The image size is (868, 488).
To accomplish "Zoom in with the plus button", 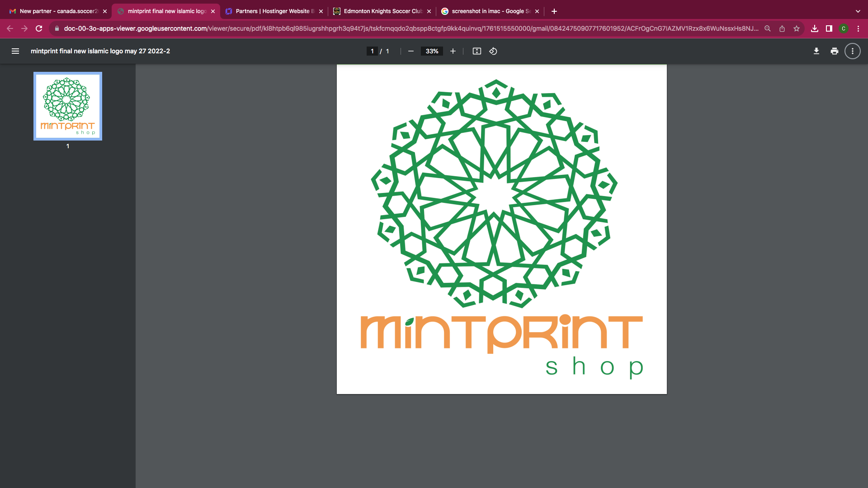I will [453, 51].
